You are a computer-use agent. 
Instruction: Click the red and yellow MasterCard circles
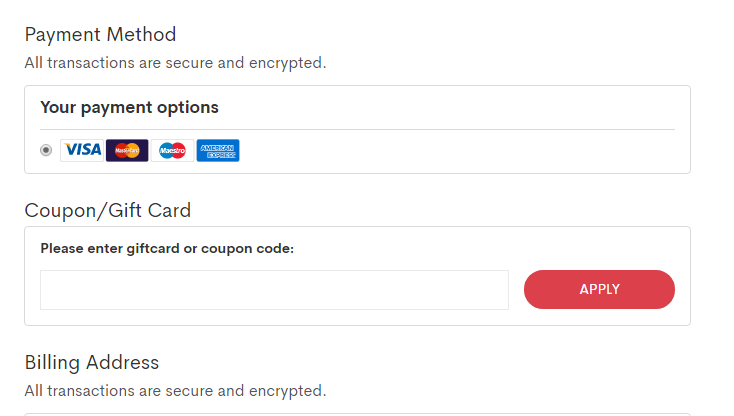(127, 150)
